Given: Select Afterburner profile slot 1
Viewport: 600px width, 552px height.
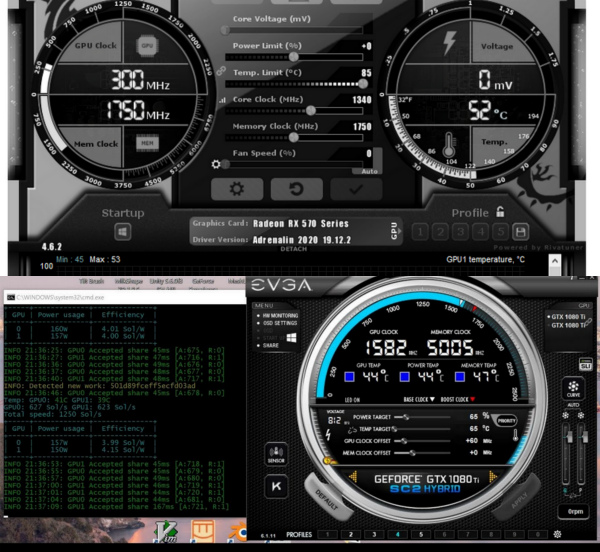Looking at the screenshot, I should [x=420, y=232].
